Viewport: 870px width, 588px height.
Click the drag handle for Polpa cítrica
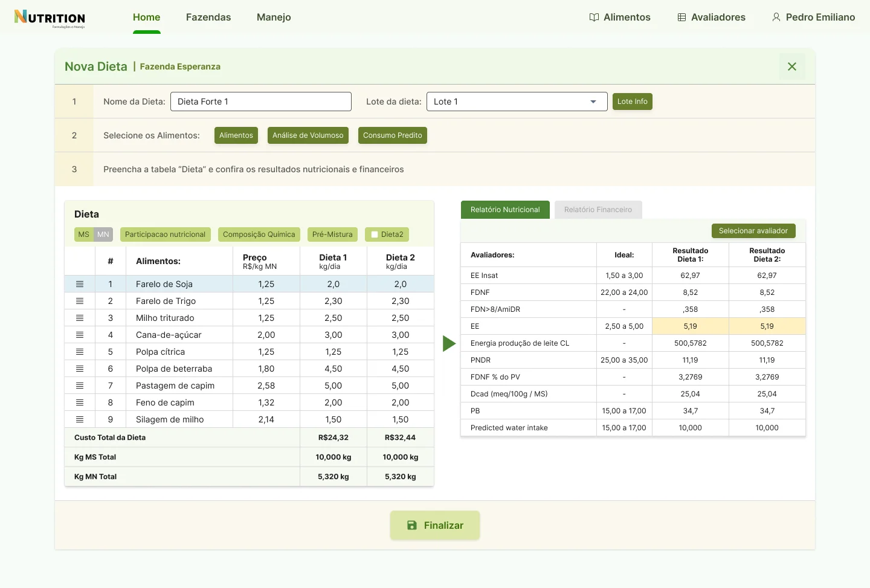[80, 352]
